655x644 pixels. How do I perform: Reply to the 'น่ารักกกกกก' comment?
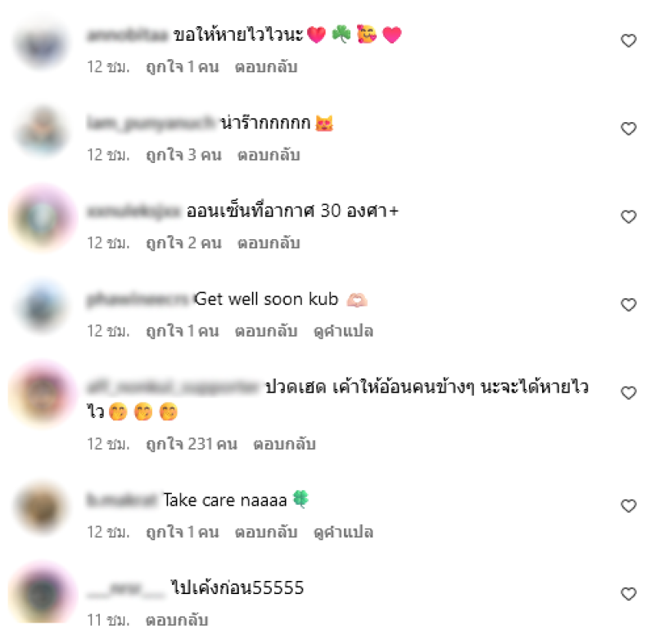pos(269,155)
